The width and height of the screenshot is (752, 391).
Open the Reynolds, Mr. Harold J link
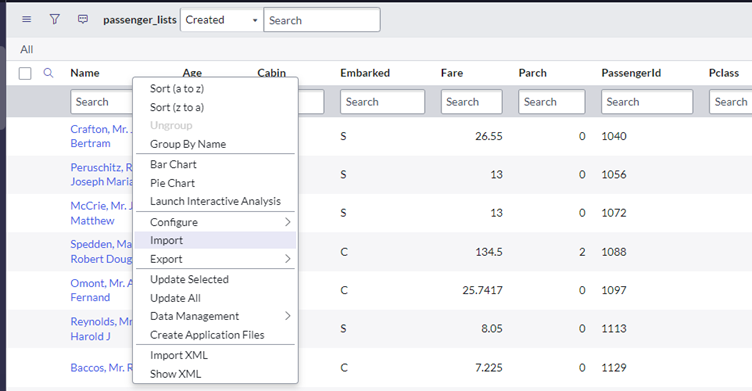[x=101, y=329]
